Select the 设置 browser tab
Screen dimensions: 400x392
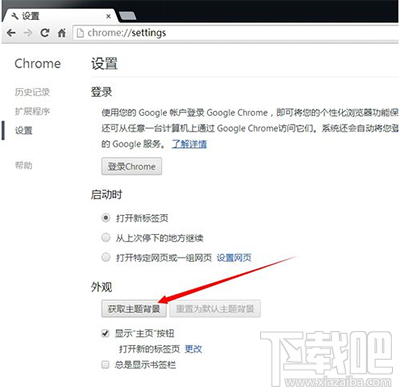point(60,16)
